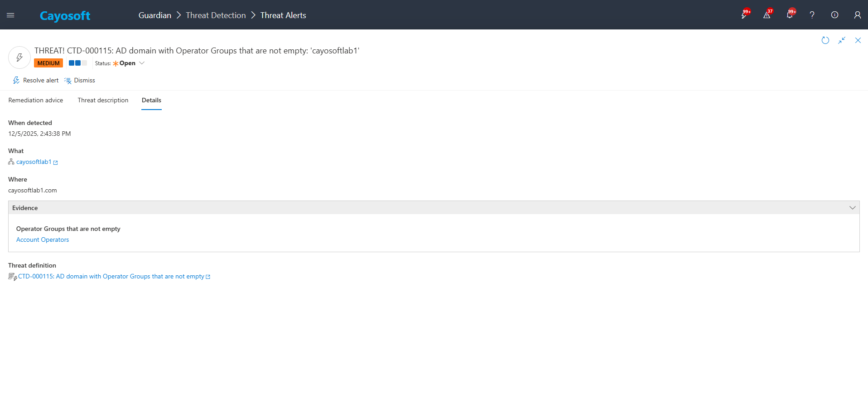Open the warning triangle notifications
The image size is (868, 412).
(x=767, y=15)
